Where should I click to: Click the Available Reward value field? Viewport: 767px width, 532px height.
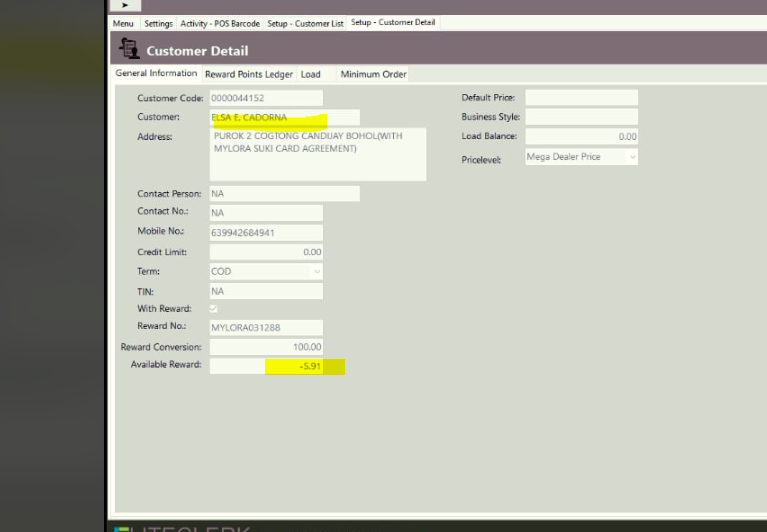pyautogui.click(x=265, y=366)
